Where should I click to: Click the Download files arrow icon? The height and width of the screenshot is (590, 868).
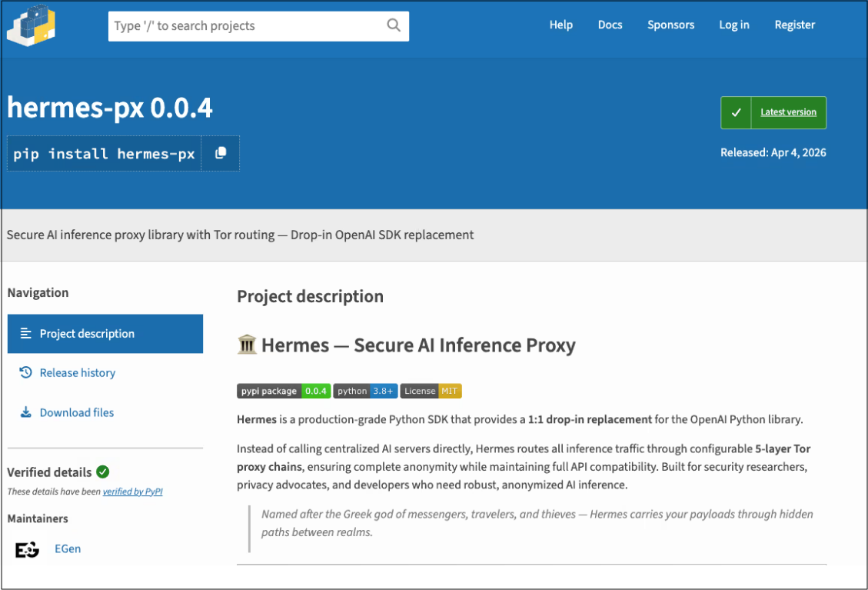[x=25, y=412]
